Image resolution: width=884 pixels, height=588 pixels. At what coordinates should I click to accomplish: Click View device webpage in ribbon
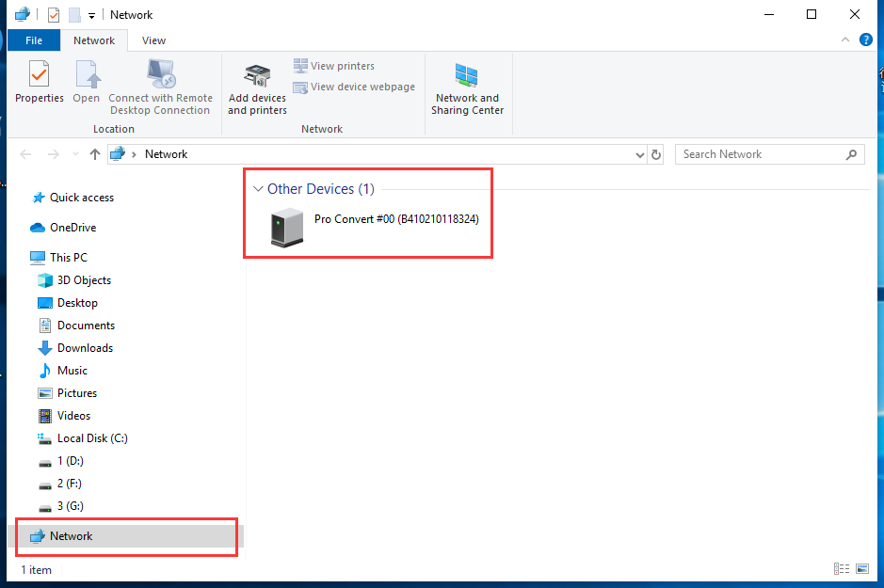click(354, 87)
